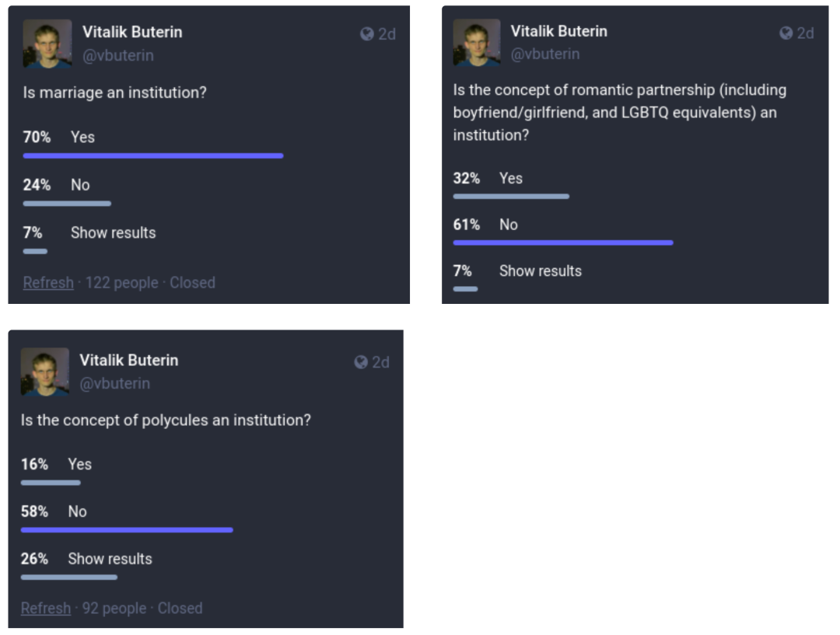Screen dimensions: 840x635
Task: Refresh the marriage poll with 122 people
Action: tap(48, 283)
